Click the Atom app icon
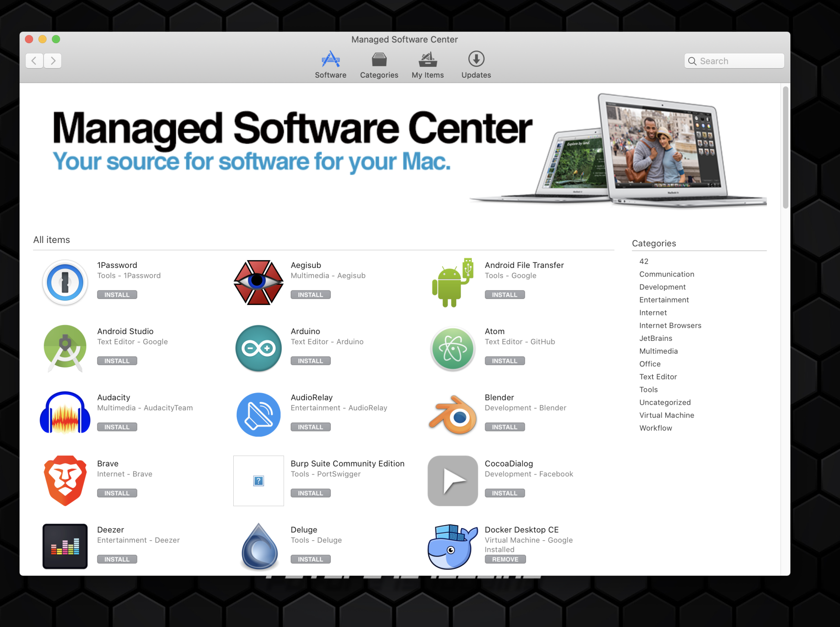 pyautogui.click(x=452, y=349)
